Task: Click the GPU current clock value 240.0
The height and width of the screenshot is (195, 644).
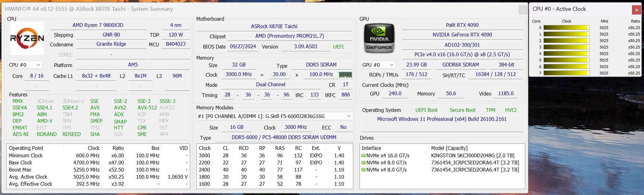Action: click(x=395, y=94)
